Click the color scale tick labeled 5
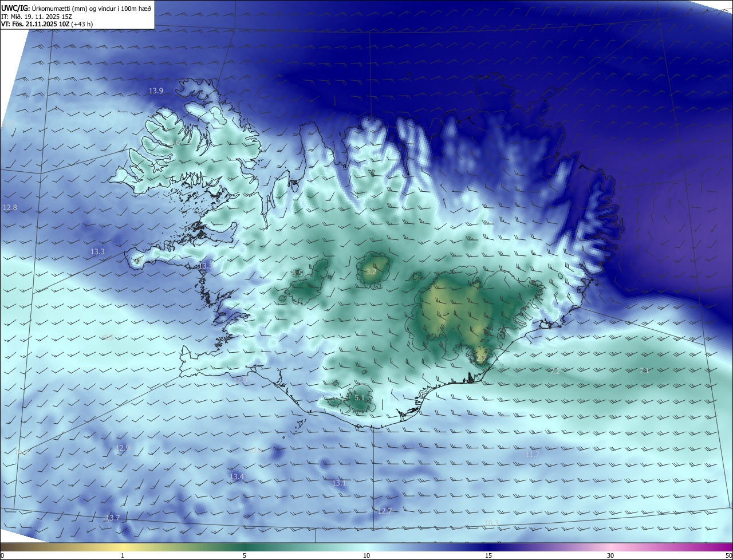This screenshot has width=733, height=560. (245, 555)
